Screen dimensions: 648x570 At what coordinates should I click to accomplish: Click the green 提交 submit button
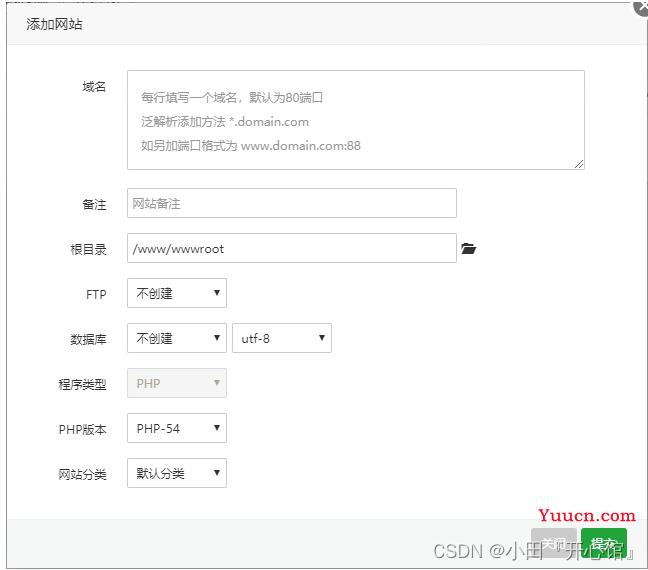(603, 543)
